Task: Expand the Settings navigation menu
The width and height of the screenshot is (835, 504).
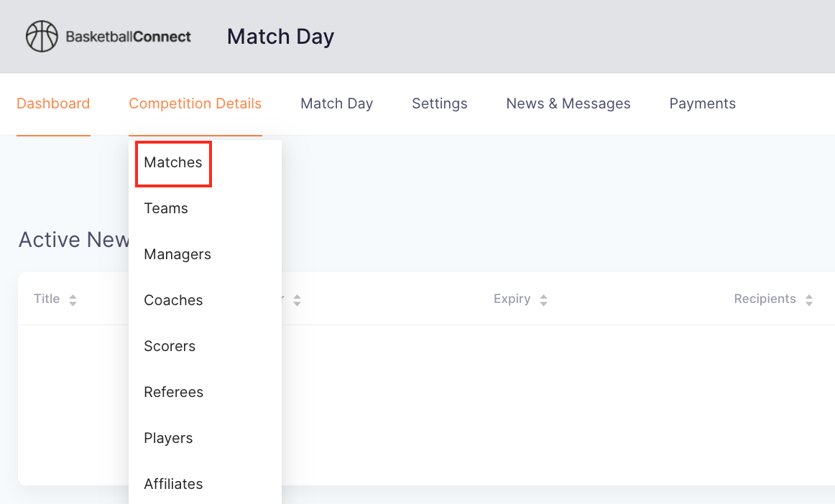Action: click(x=439, y=103)
